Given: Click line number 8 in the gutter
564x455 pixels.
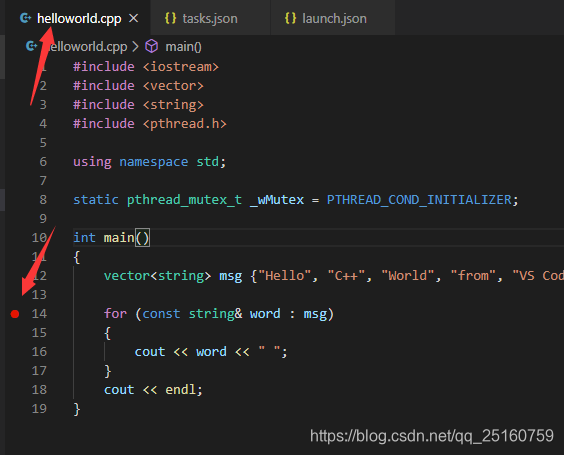Looking at the screenshot, I should (x=43, y=200).
